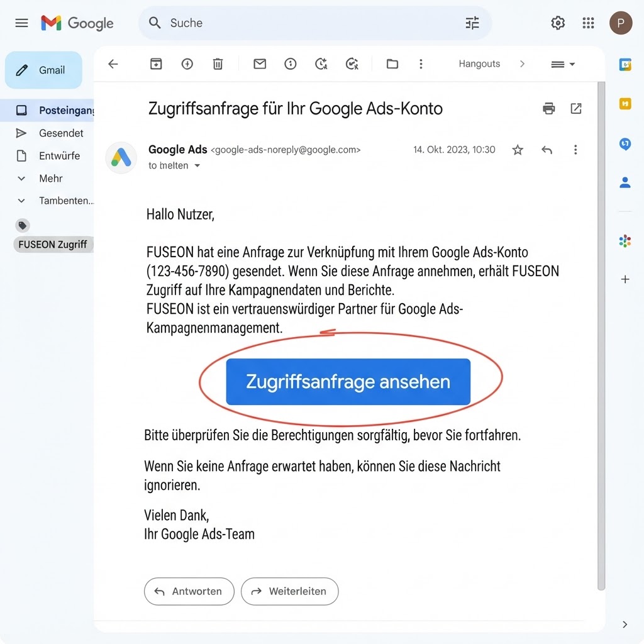
Task: Click sender address google-ads-noreply@google.com
Action: tap(286, 150)
